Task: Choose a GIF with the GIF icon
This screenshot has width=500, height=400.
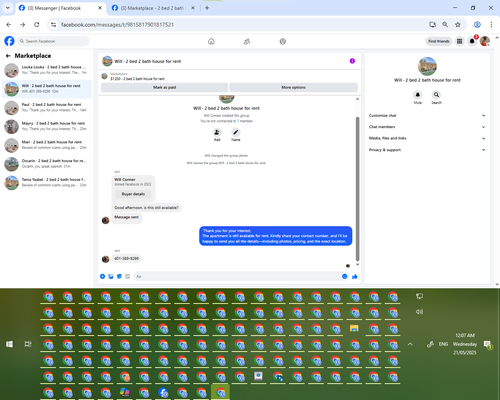Action: pos(127,276)
